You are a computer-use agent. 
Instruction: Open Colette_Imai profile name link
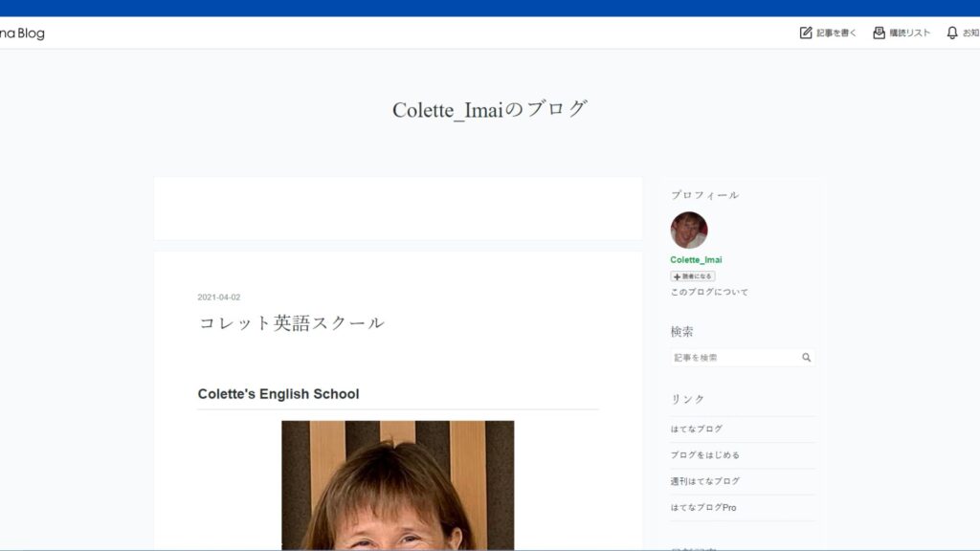[696, 260]
